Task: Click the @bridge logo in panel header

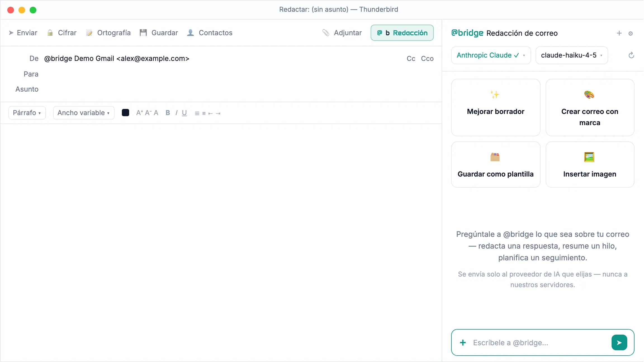Action: point(467,33)
